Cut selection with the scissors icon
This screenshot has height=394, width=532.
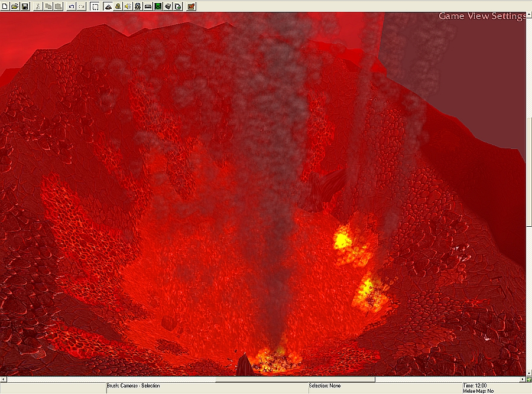[x=38, y=6]
